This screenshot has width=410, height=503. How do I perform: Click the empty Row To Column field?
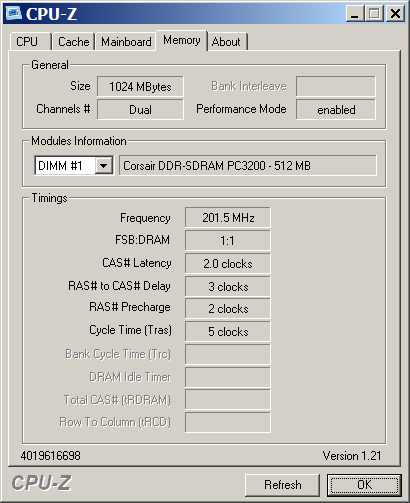tap(228, 422)
